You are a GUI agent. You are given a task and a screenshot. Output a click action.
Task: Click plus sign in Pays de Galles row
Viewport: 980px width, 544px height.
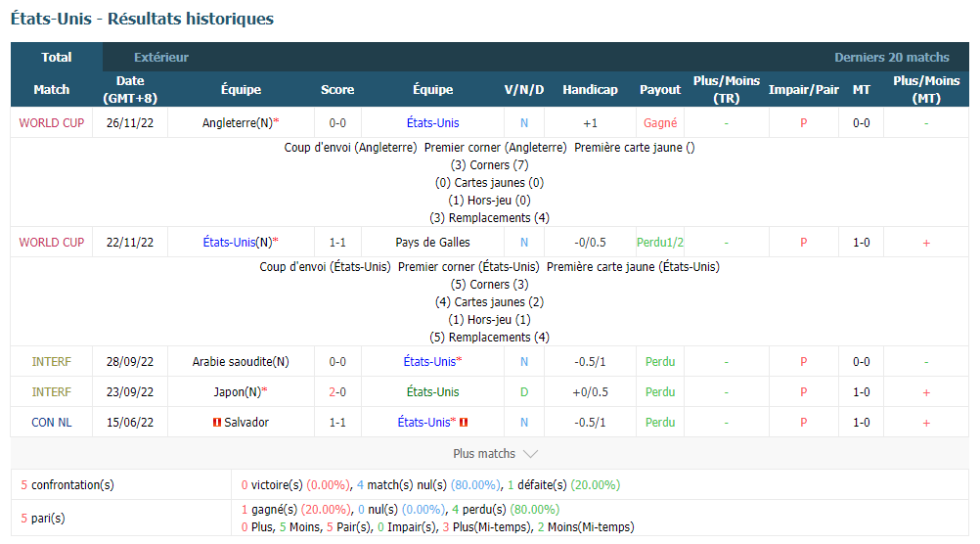point(926,244)
